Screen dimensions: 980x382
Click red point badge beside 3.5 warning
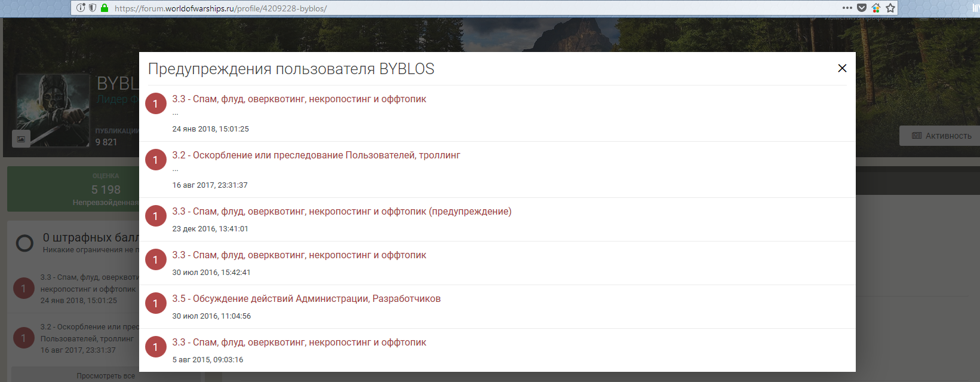(x=156, y=304)
